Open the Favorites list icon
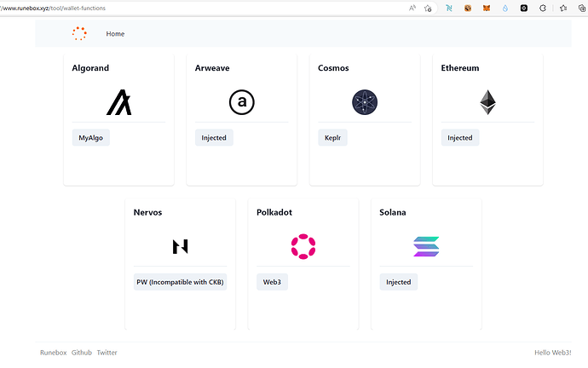The width and height of the screenshot is (588, 368). point(563,8)
